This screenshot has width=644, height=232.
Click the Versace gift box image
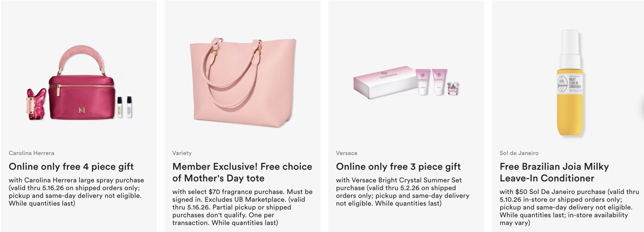[384, 82]
